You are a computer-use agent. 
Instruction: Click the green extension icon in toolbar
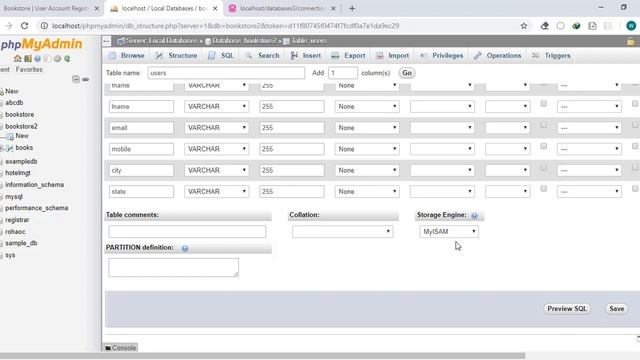[576, 26]
